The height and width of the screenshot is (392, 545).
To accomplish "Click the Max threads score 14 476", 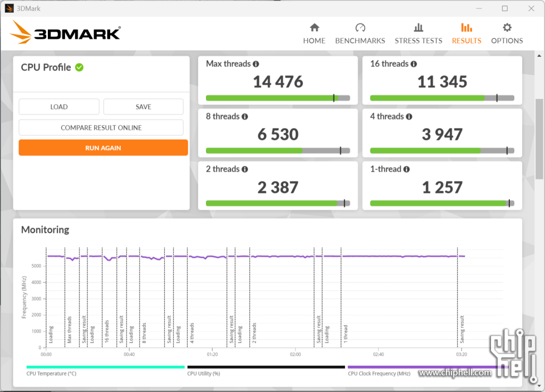I will [278, 82].
